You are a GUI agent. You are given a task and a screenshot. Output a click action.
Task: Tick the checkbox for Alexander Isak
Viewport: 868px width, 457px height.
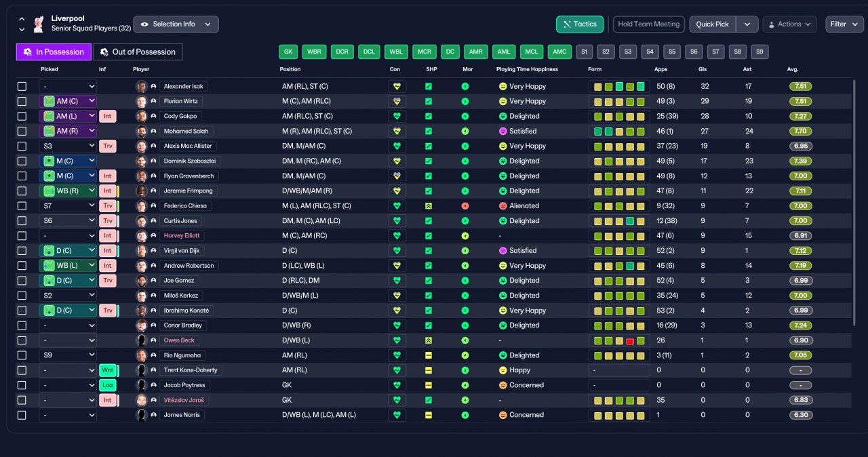coord(22,87)
